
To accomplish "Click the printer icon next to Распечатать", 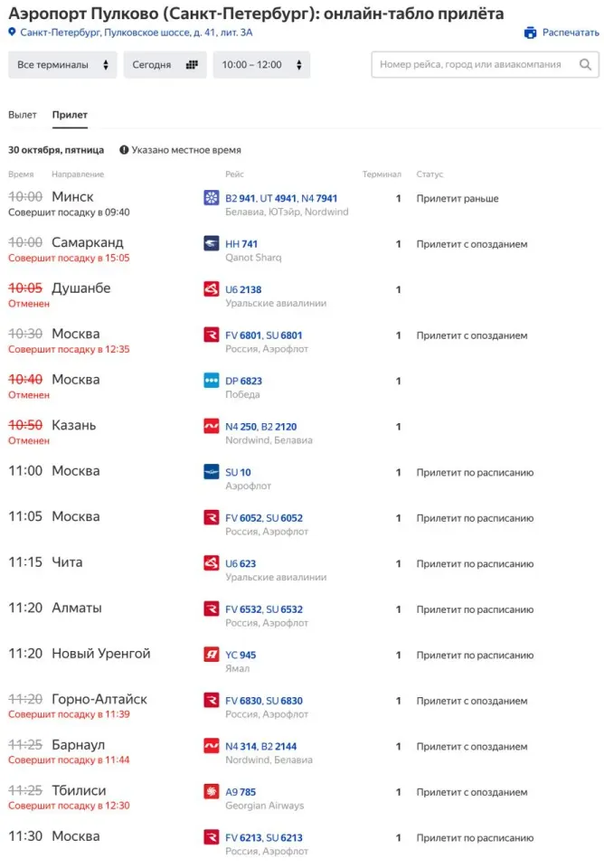I will (x=530, y=33).
